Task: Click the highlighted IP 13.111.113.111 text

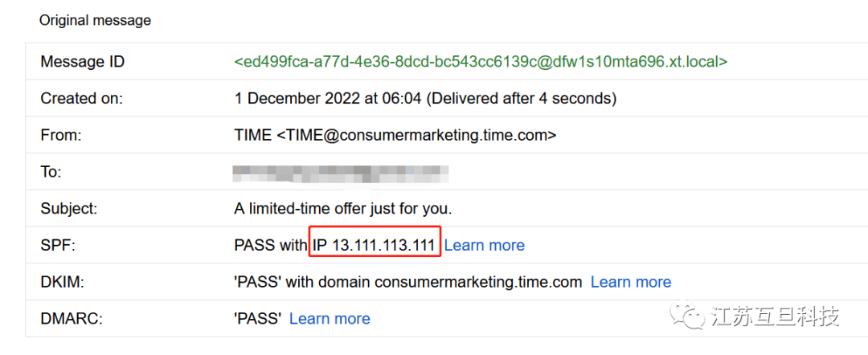Action: tap(375, 245)
